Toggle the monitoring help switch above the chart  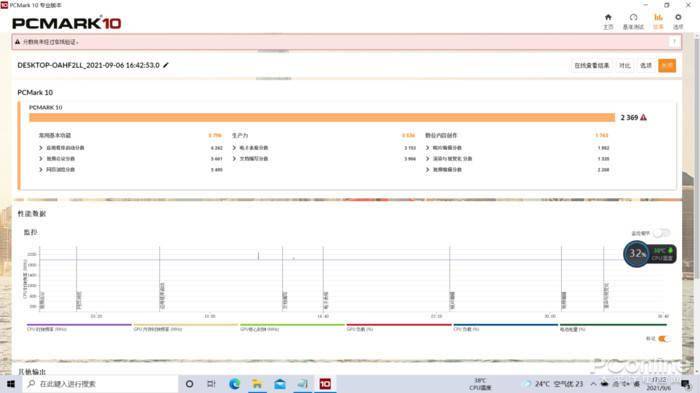[x=662, y=233]
